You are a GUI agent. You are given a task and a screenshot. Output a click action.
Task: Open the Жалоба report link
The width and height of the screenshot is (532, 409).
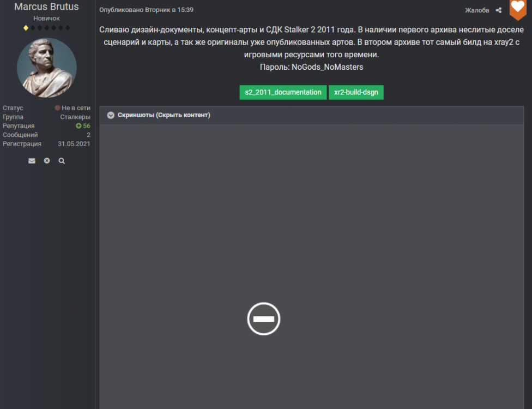point(477,10)
